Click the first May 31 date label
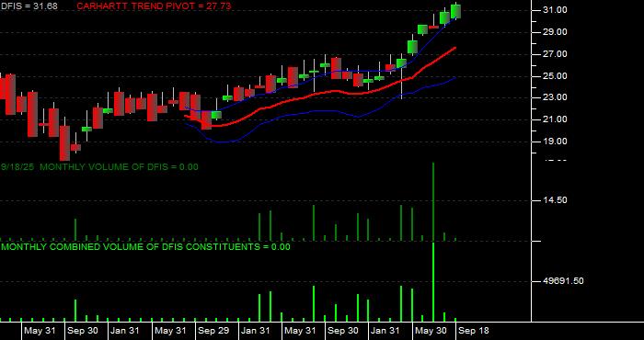 (x=40, y=331)
